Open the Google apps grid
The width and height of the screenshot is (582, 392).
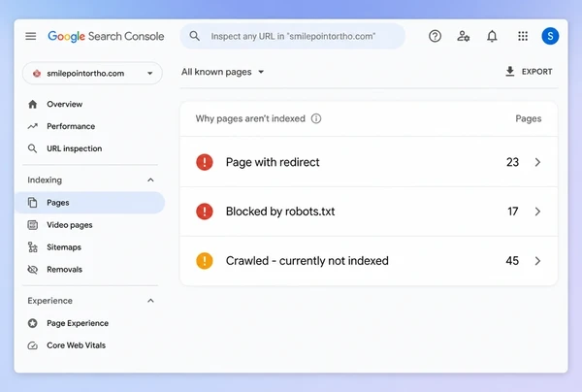click(523, 36)
